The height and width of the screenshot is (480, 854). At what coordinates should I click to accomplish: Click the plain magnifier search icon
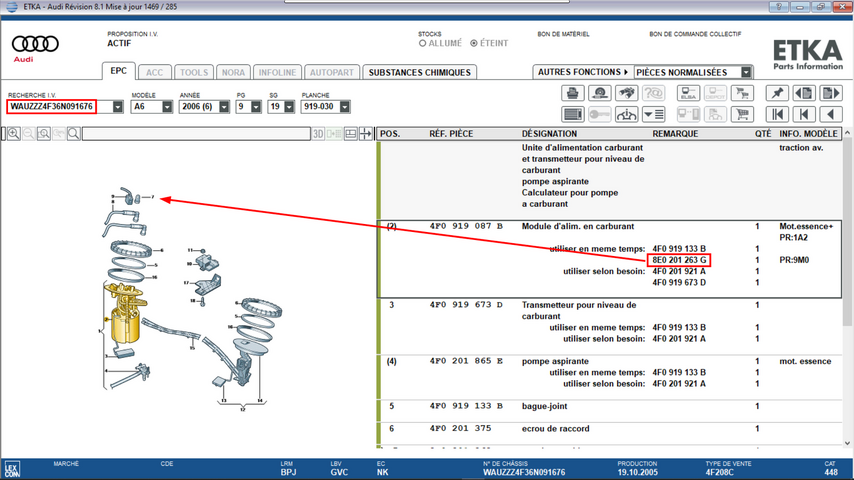tap(74, 133)
